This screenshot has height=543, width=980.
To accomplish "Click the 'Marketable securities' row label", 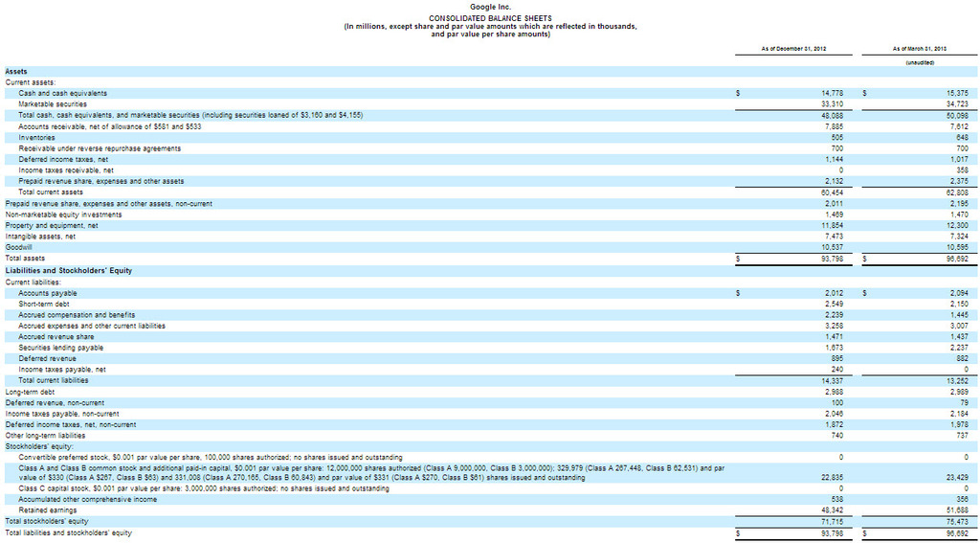I will pos(53,103).
